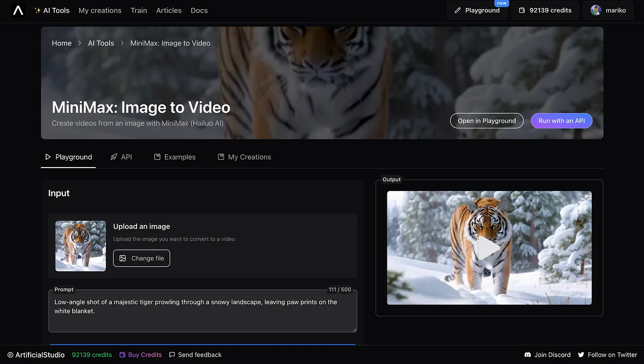
Task: Click into the Prompt text field
Action: tap(202, 311)
